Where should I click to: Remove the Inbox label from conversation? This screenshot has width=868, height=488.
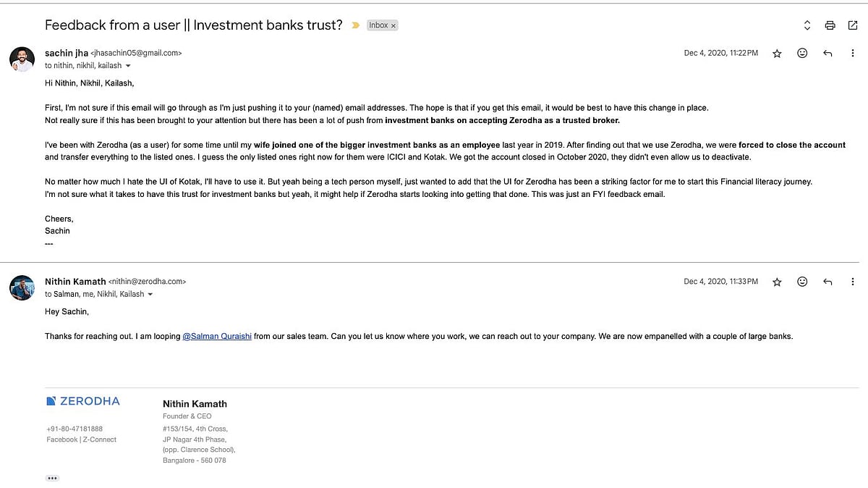point(393,25)
